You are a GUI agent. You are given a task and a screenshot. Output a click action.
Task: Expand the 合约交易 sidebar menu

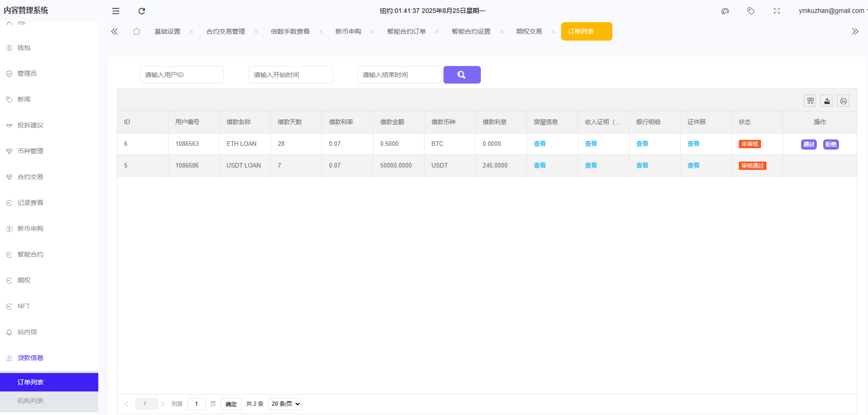tap(30, 177)
